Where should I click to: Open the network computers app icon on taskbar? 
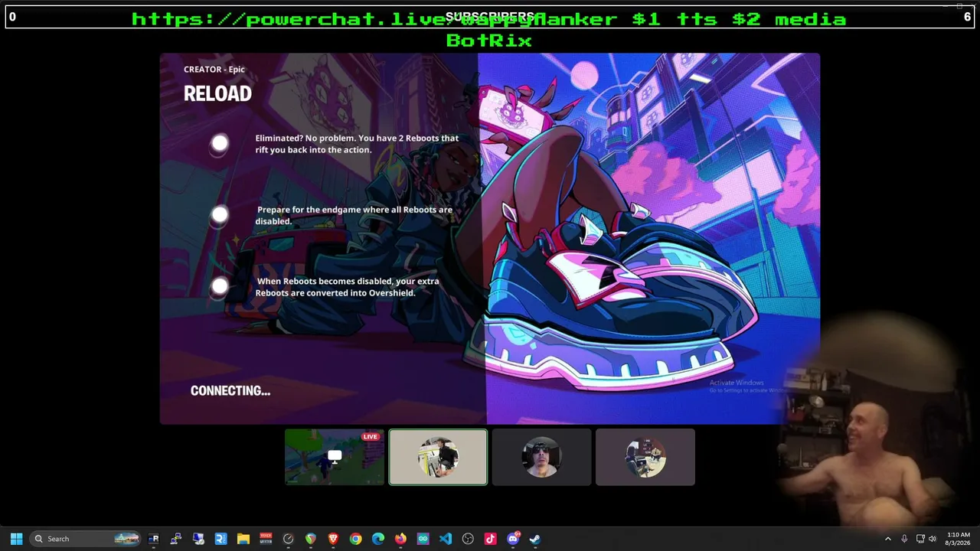point(176,539)
